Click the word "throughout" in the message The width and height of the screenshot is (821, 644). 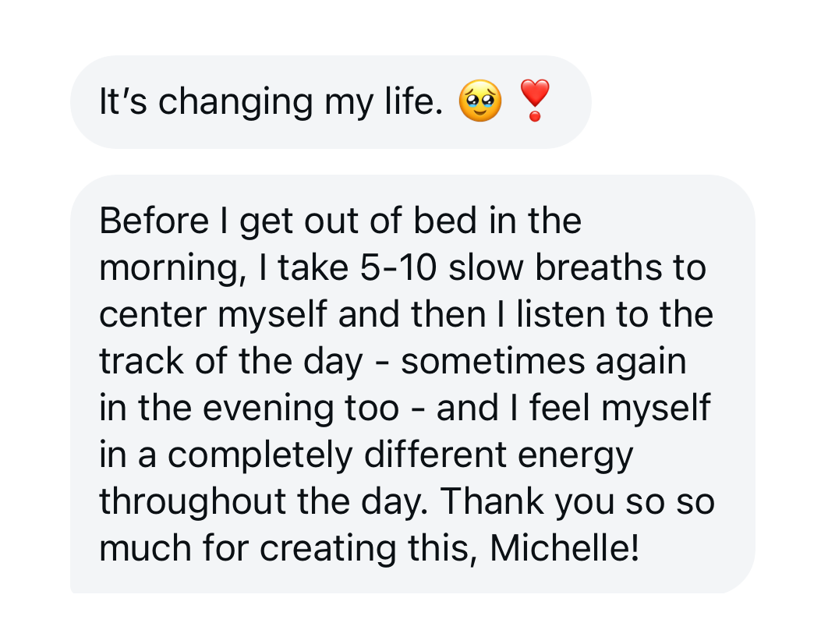[x=193, y=501]
